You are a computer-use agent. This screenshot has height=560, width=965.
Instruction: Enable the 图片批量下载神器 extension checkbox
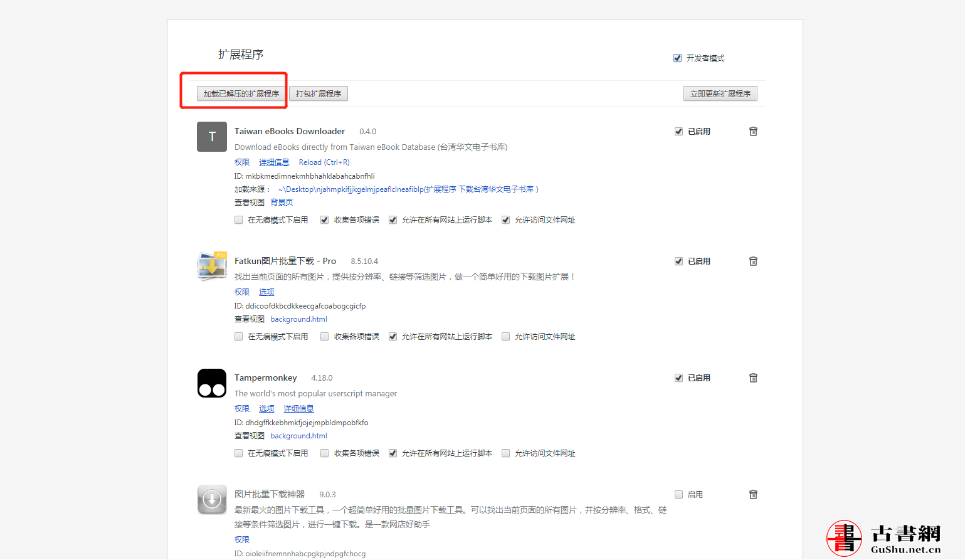678,495
